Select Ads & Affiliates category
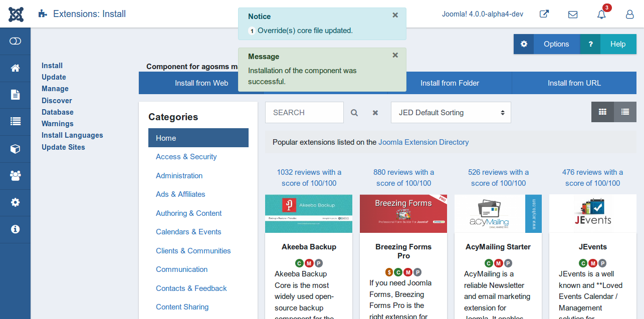The height and width of the screenshot is (319, 644). pyautogui.click(x=180, y=194)
